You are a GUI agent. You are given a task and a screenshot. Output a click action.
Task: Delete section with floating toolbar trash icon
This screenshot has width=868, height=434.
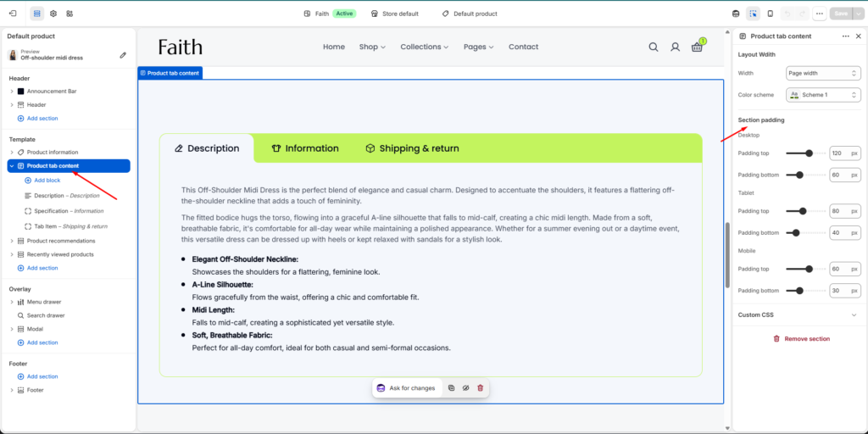click(x=480, y=388)
